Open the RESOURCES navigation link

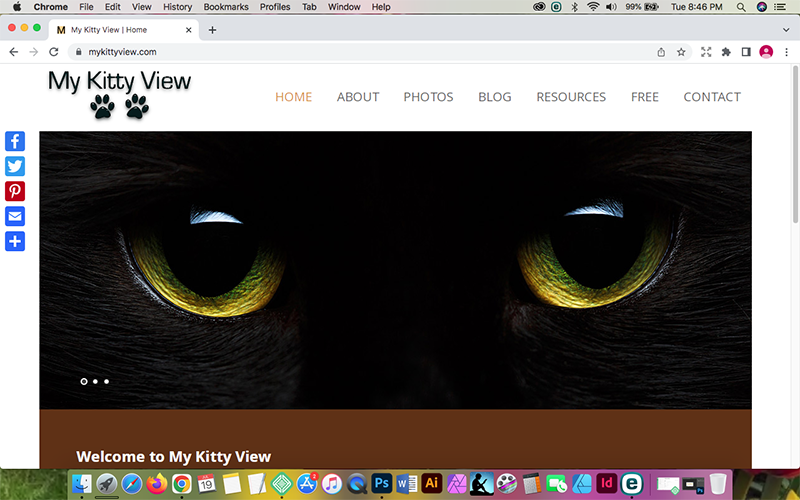click(571, 97)
